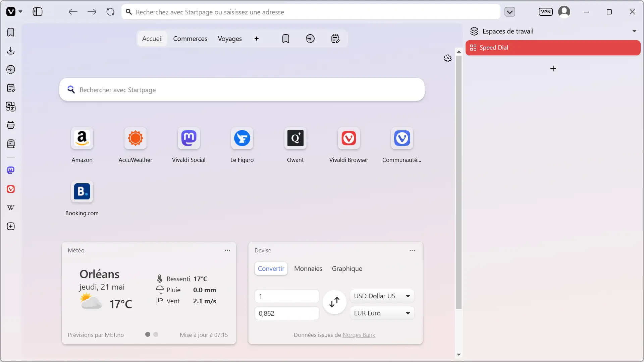Switch to the Accueil tab

[152, 39]
